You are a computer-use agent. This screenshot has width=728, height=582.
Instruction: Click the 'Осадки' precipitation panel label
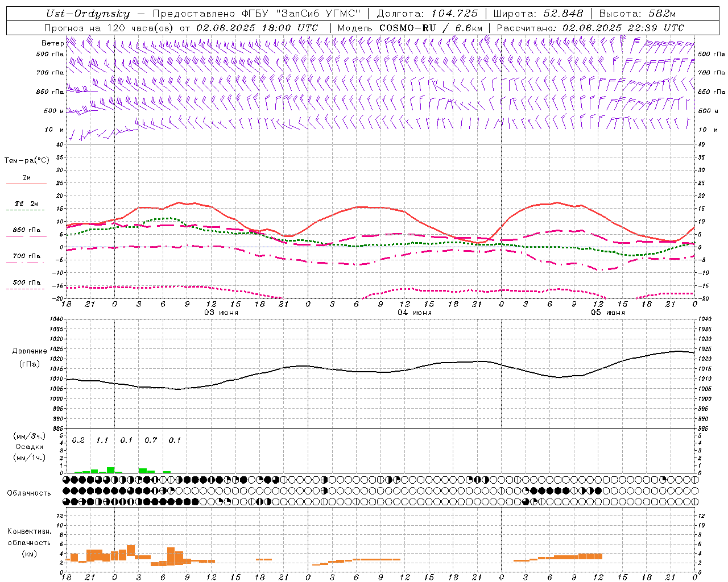pyautogui.click(x=29, y=447)
